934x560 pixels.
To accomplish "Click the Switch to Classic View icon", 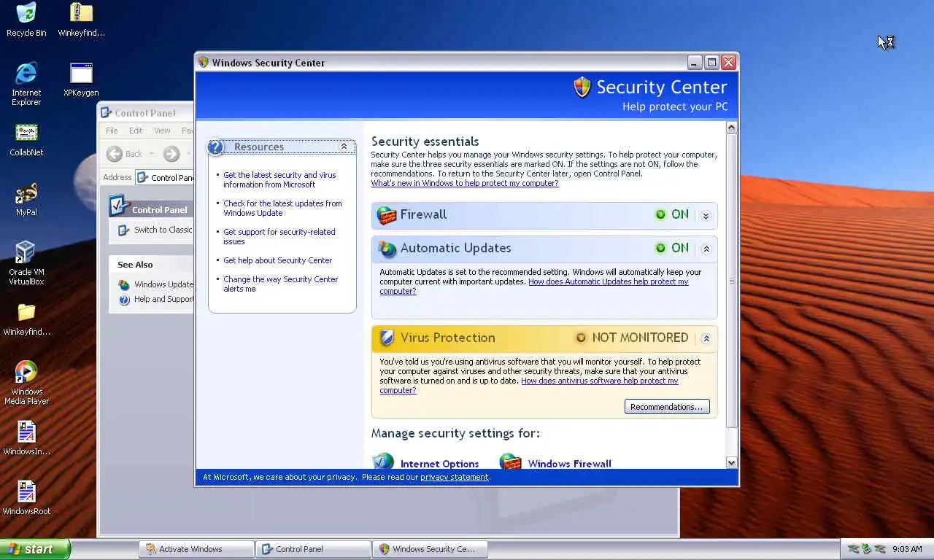I will coord(123,230).
